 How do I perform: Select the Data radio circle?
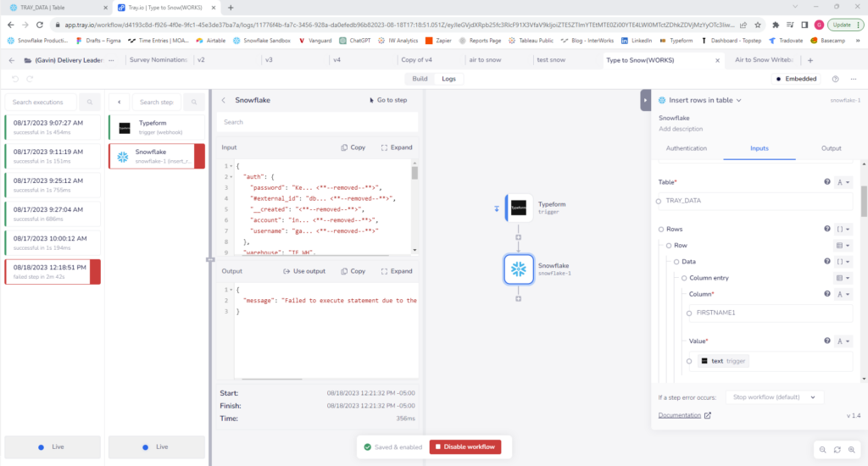676,262
